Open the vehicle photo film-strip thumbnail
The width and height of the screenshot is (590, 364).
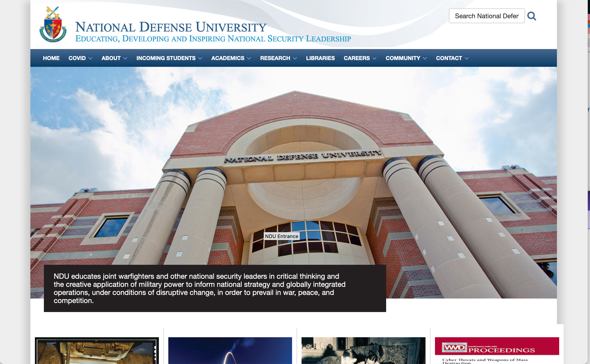coord(97,350)
